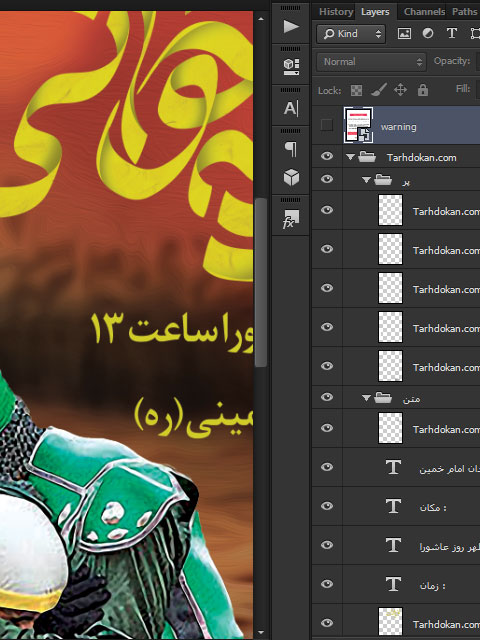Viewport: 480px width, 640px height.
Task: Click the Tarhdokan.com group folder icon
Action: click(x=367, y=157)
